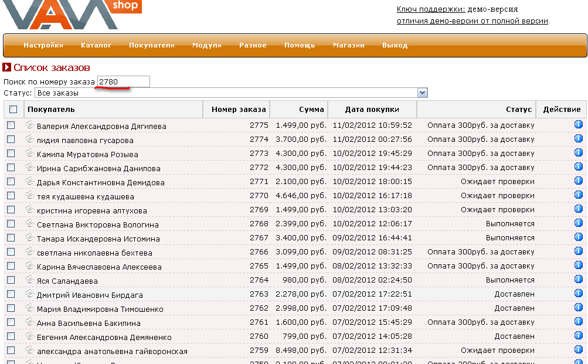Click edit icon beside тея кудашевна кудашева
This screenshot has width=588, height=364.
30,195
